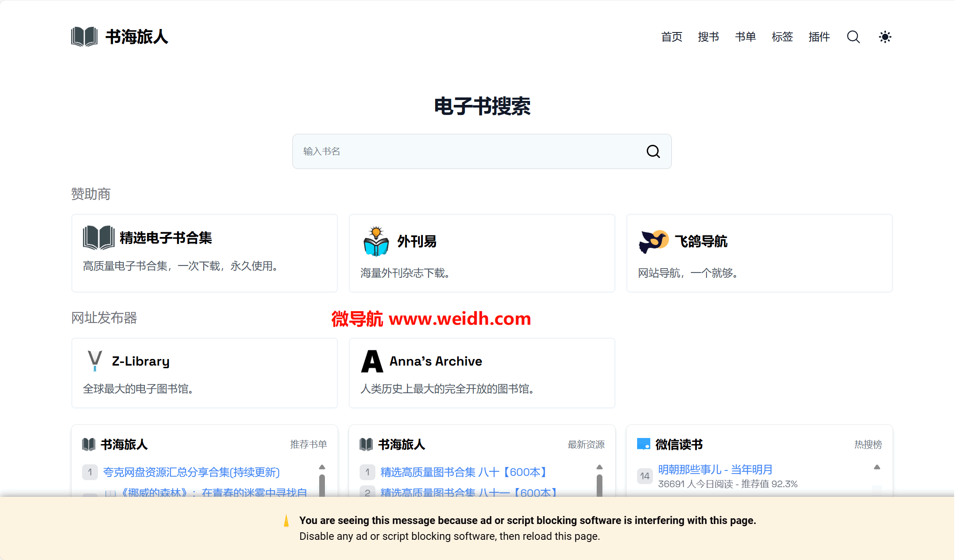Open 首页 in the navigation menu
The width and height of the screenshot is (955, 560).
tap(671, 37)
